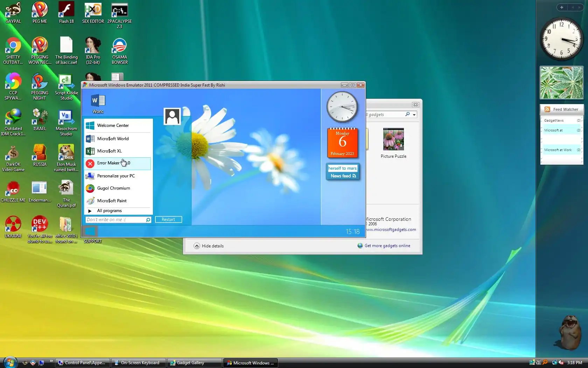The height and width of the screenshot is (368, 588).
Task: Click the Word icon on the emulated desktop
Action: point(98,104)
